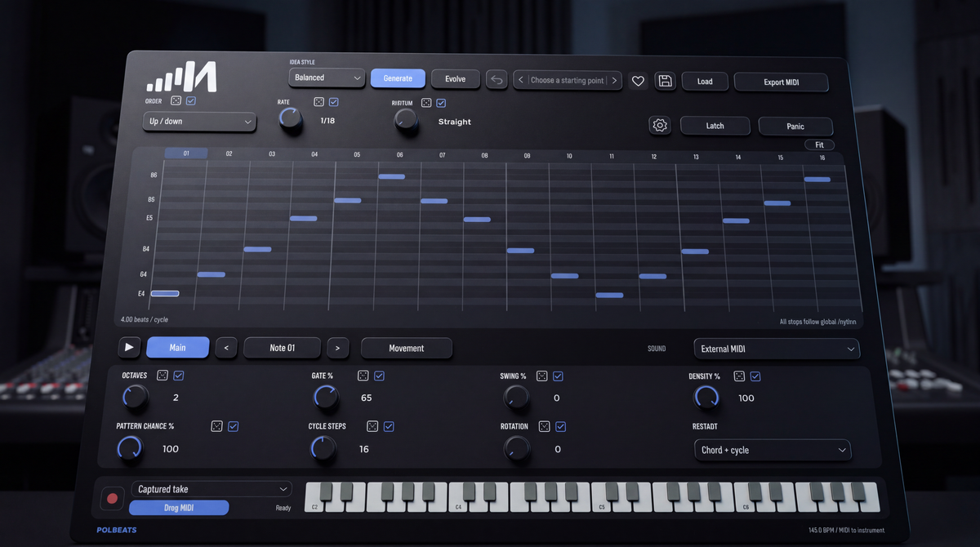Randomize Gate % using its dice icon

coord(363,376)
